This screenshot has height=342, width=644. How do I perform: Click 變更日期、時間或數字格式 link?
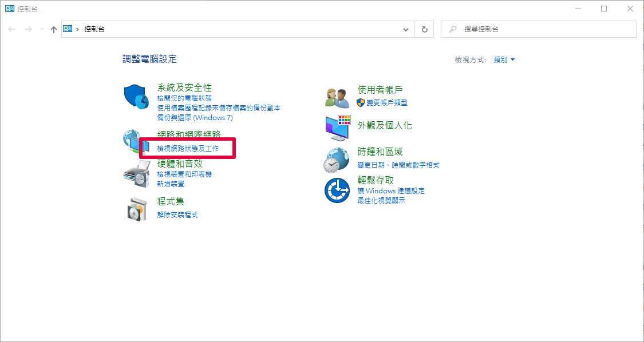pos(398,165)
